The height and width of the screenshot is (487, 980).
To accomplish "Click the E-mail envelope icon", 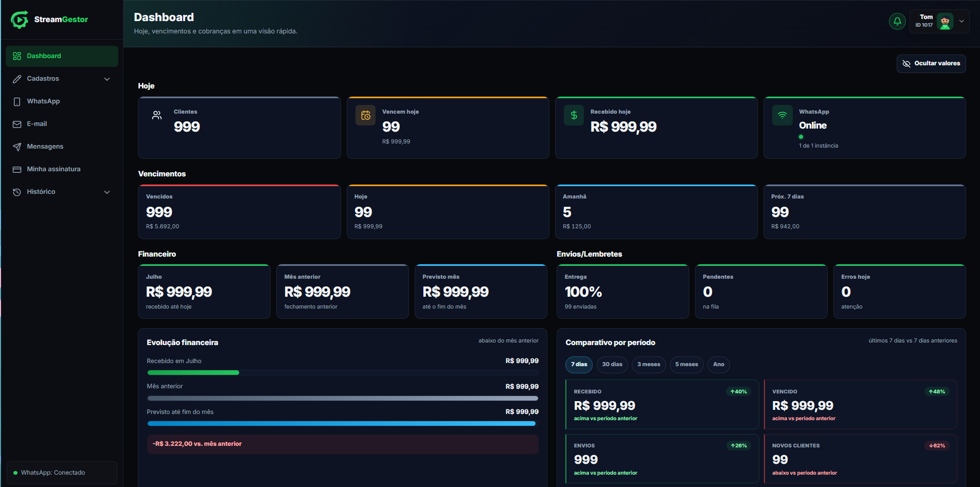I will coord(17,124).
